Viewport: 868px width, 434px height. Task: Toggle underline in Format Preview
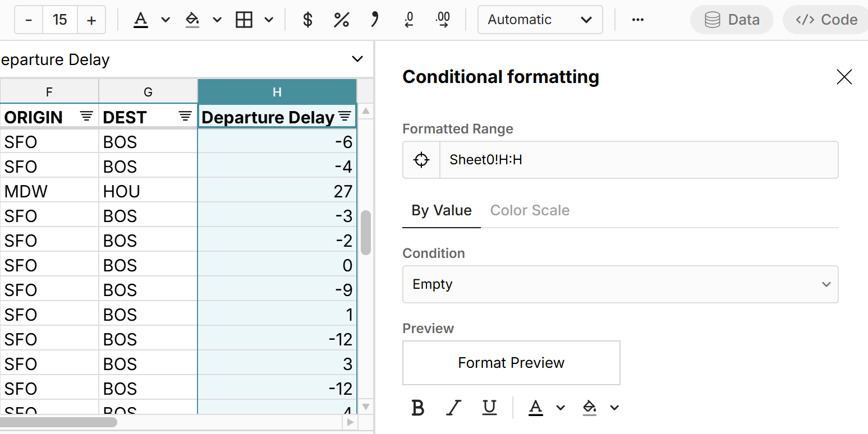[489, 408]
